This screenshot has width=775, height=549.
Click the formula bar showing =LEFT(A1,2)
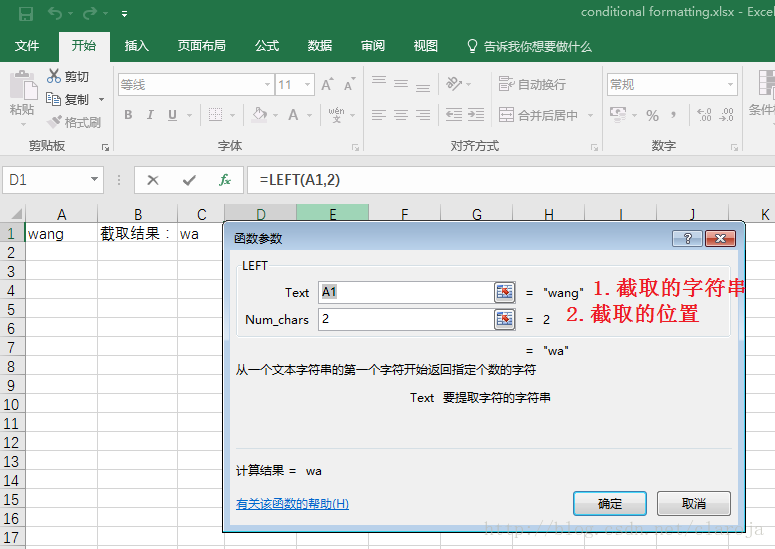511,180
